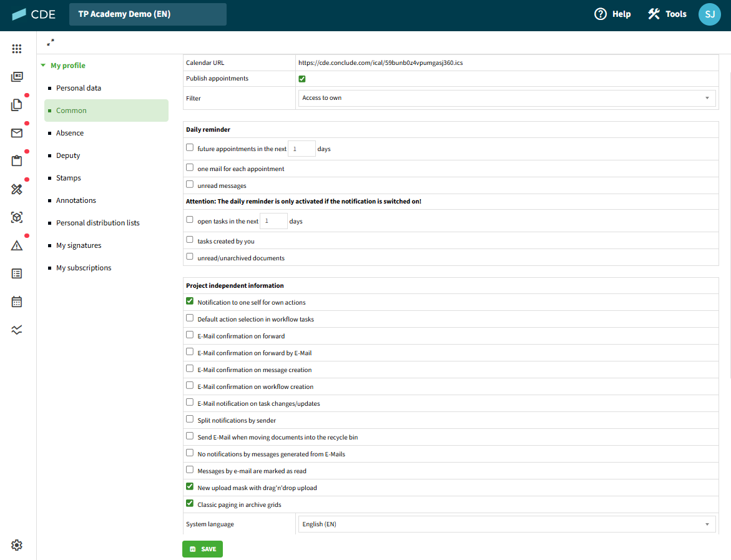Click the clipboard tasks icon in sidebar

(x=17, y=161)
